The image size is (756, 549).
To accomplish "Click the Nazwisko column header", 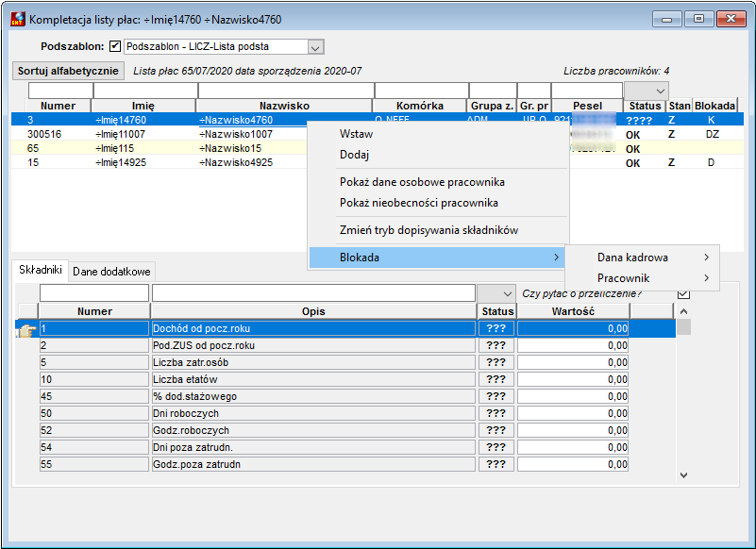I will pyautogui.click(x=284, y=106).
